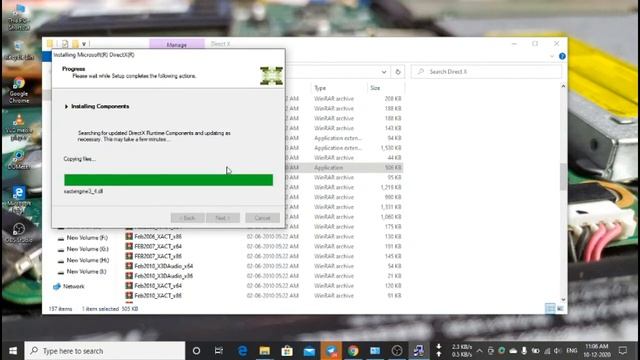Open New Volume (G:) in the navigation pane
This screenshot has width=640, height=360.
point(87,249)
